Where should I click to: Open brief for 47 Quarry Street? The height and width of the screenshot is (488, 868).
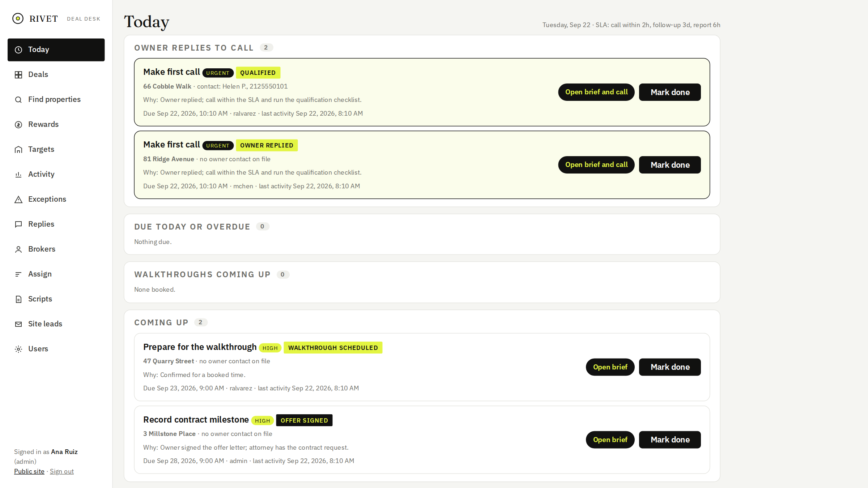point(610,367)
